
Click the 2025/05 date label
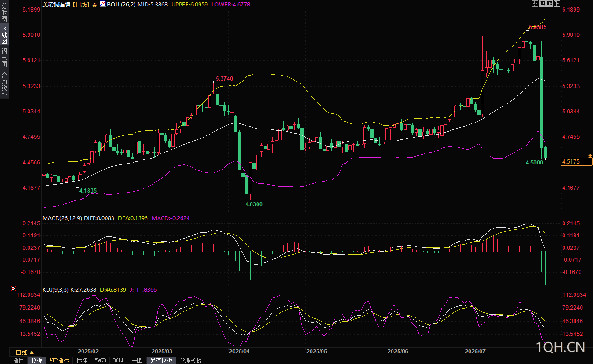(317, 351)
